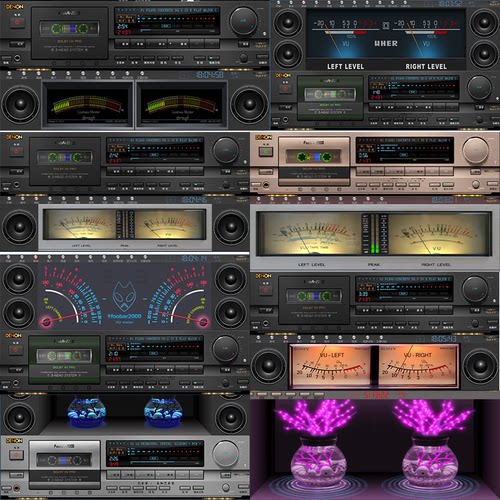This screenshot has height=500, width=500.
Task: Click the seek bar in the gold deck display
Action: click(416, 160)
